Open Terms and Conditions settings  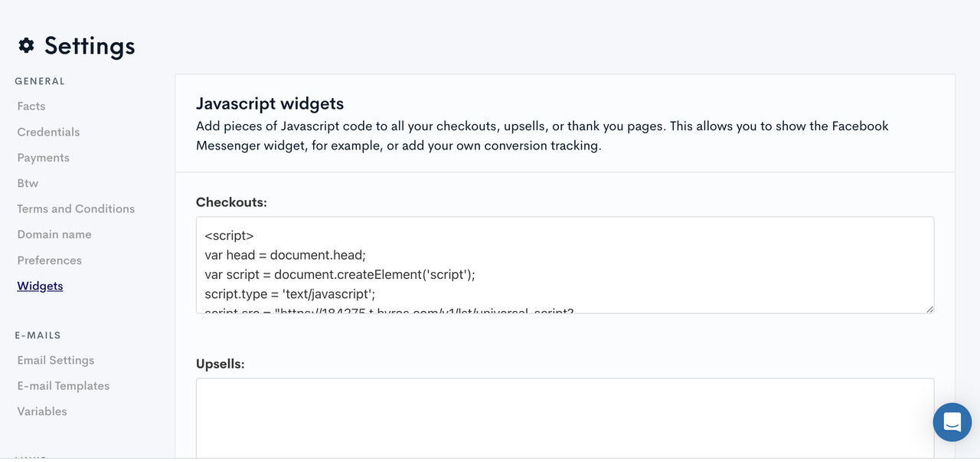pyautogui.click(x=75, y=208)
